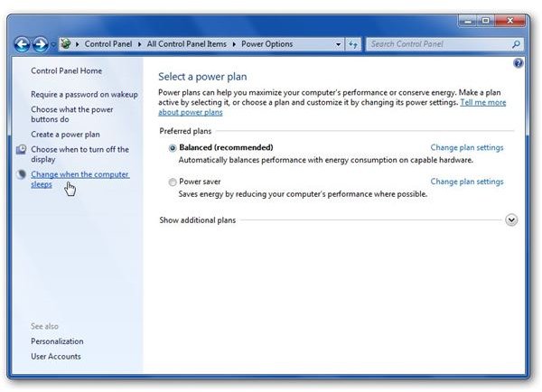Open Control Panel Home

pos(66,70)
